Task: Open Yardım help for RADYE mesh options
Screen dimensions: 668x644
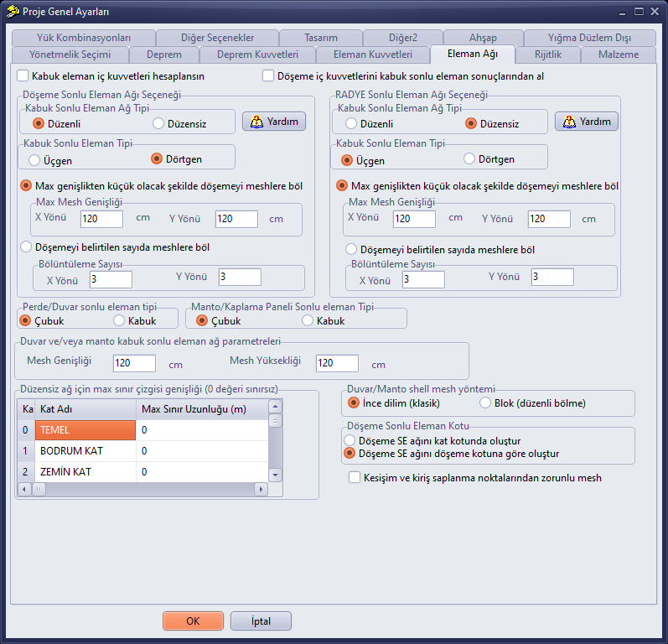Action: click(586, 122)
